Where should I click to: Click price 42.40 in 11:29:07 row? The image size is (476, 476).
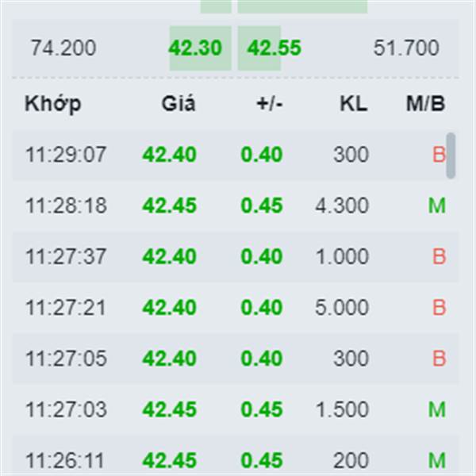click(170, 155)
